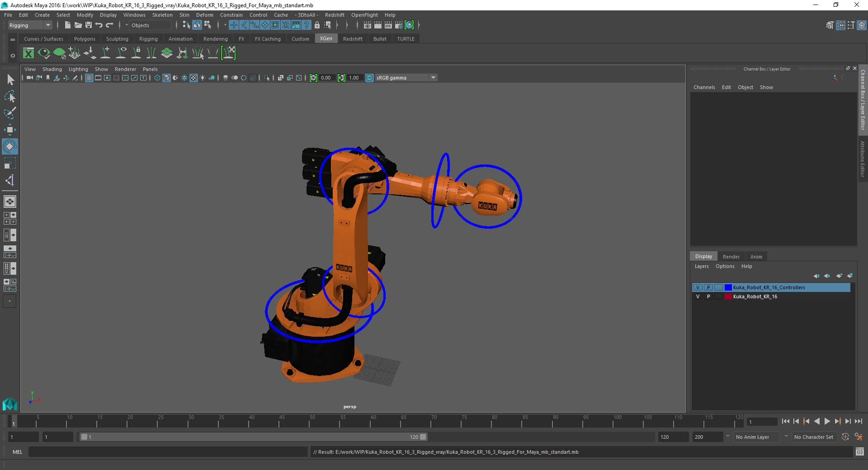This screenshot has width=868, height=470.
Task: Click blue color swatch of Controllers layer
Action: (728, 287)
